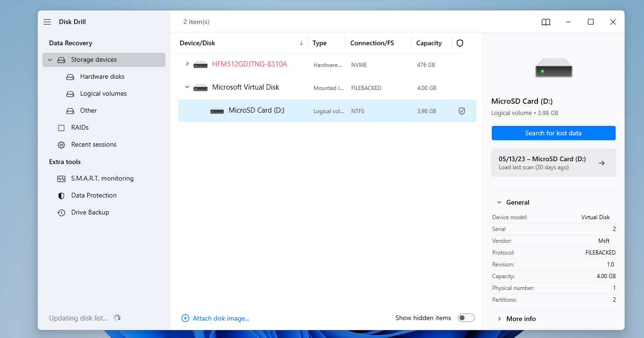Open Data Protection tool
Viewport: 644px width, 338px height.
pos(94,196)
